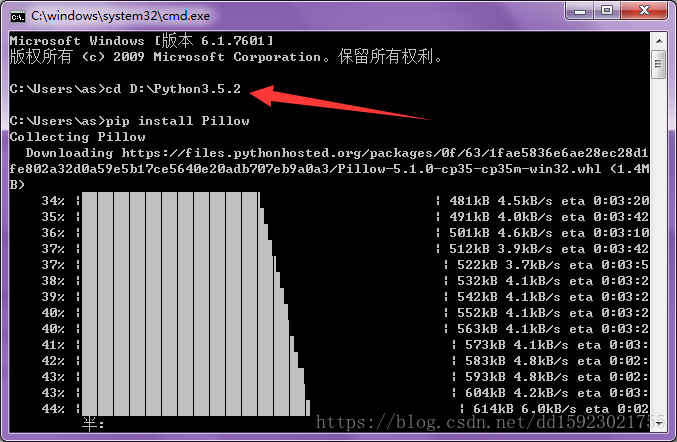Click the '半:' IME indicator text
Image resolution: width=677 pixels, height=442 pixels.
[93, 424]
